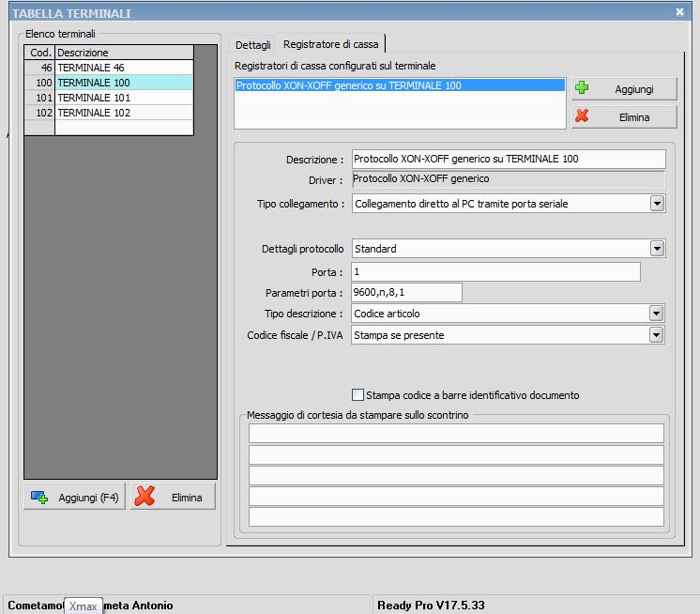Close the Tabella Terminali window
Image resolution: width=700 pixels, height=614 pixels.
(x=679, y=12)
